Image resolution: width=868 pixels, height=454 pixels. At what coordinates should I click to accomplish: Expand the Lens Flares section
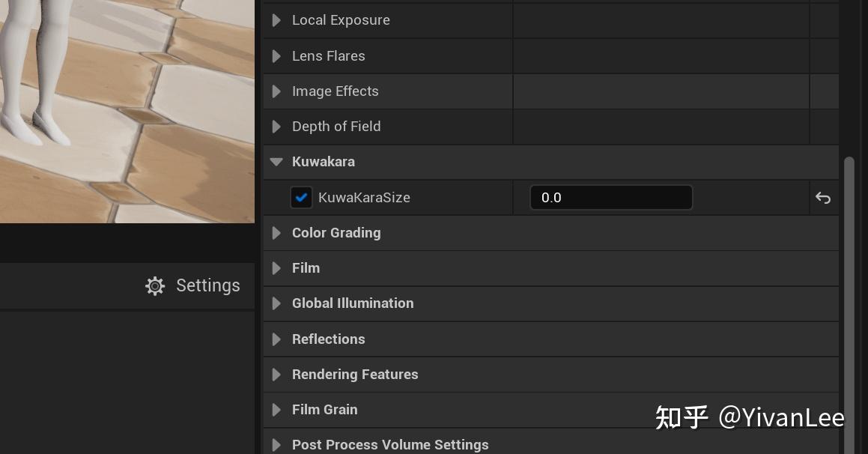click(x=276, y=55)
